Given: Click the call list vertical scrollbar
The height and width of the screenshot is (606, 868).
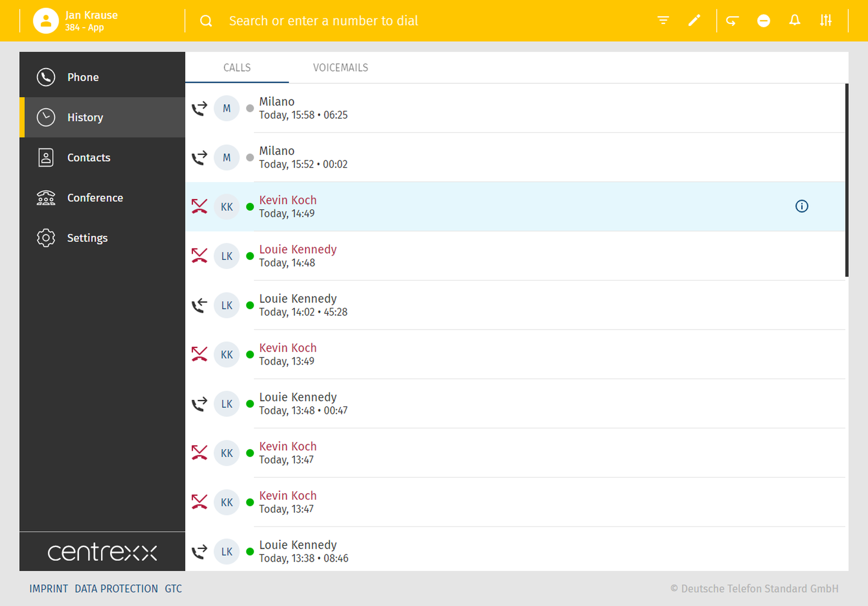Looking at the screenshot, I should 846,180.
